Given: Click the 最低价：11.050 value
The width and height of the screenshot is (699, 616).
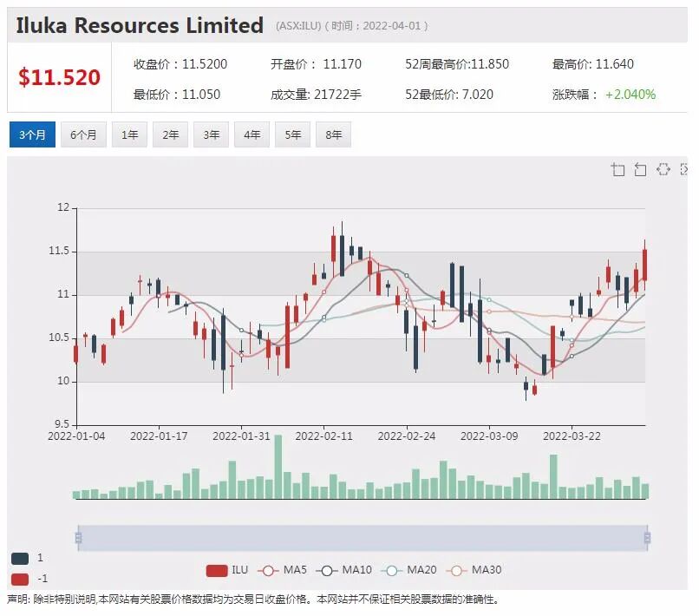Looking at the screenshot, I should point(177,95).
